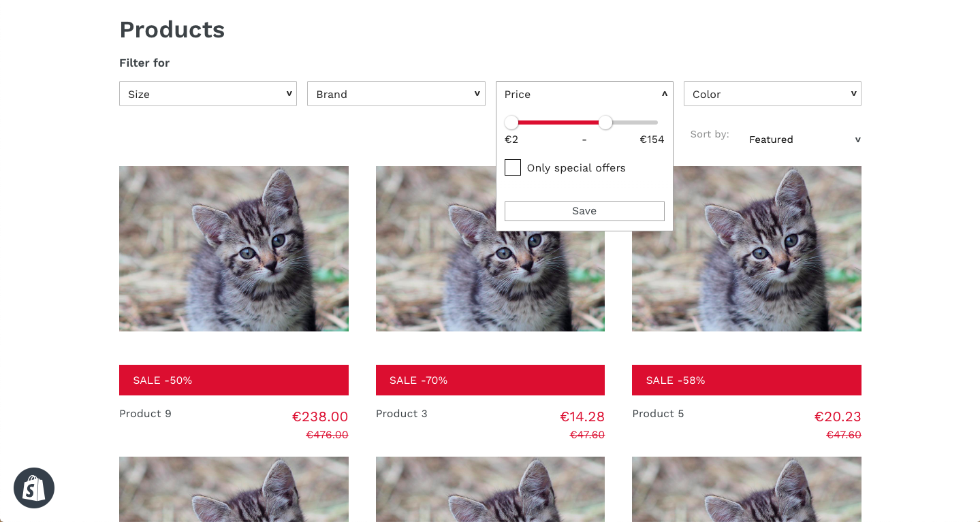The image size is (980, 522).
Task: Click the Filter for label
Action: click(144, 63)
